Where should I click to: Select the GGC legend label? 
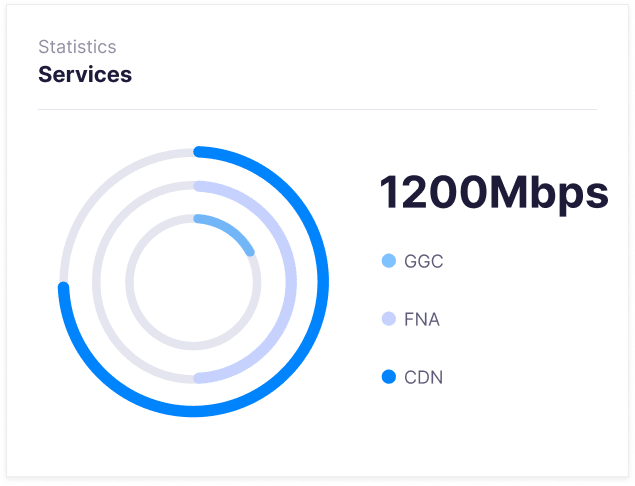click(x=423, y=262)
